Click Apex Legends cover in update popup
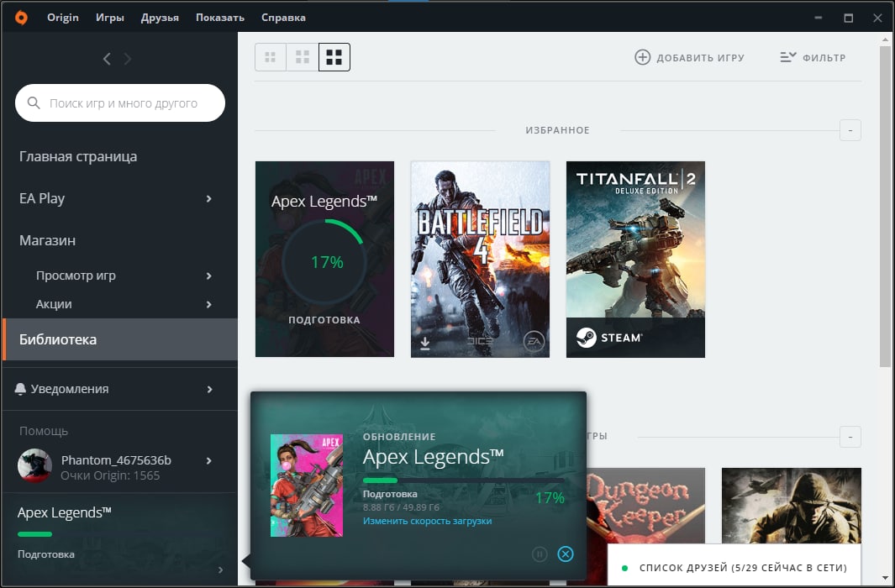 [x=307, y=486]
